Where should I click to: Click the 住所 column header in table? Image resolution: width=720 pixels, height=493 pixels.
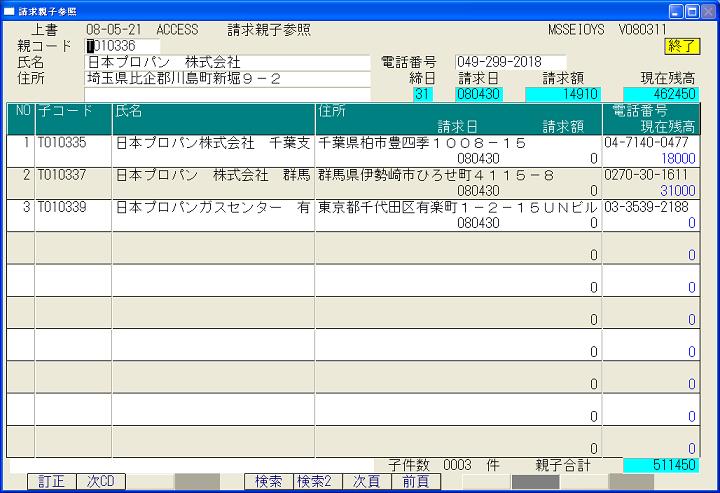332,111
